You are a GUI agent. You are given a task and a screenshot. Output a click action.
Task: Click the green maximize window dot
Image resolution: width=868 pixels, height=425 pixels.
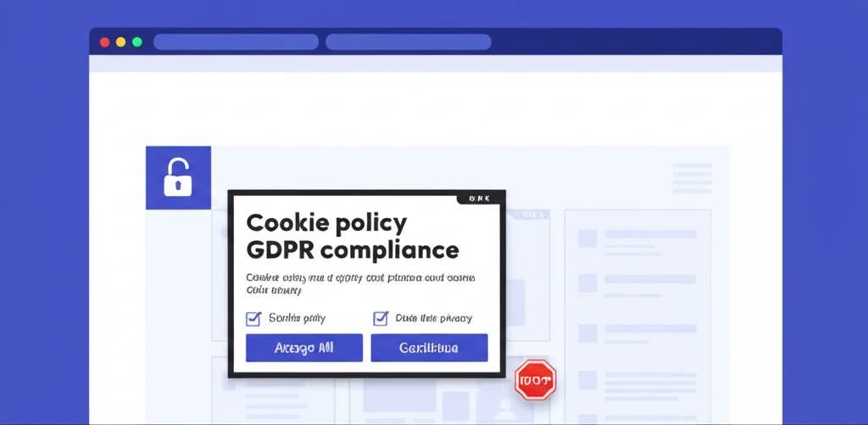(136, 42)
